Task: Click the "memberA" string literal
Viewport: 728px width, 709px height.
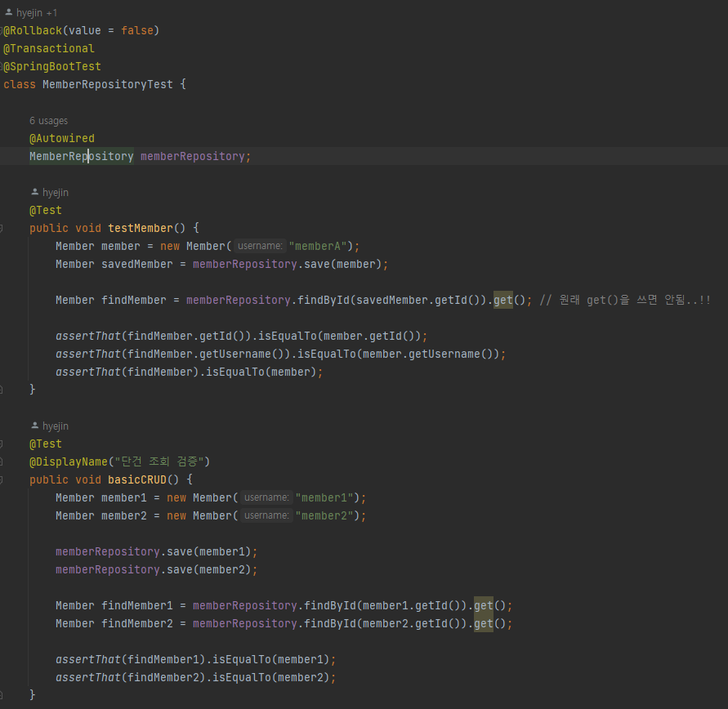Action: (318, 247)
